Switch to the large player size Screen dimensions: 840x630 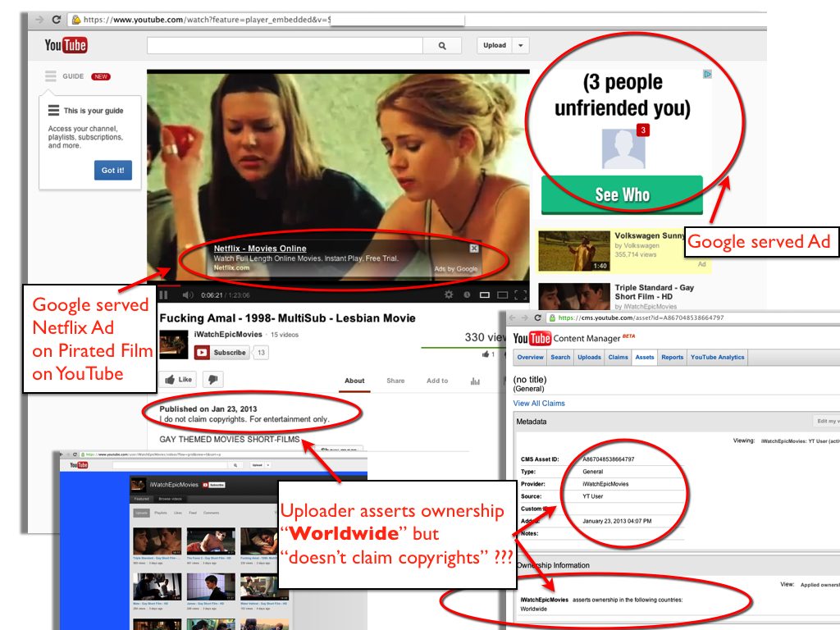tap(503, 294)
